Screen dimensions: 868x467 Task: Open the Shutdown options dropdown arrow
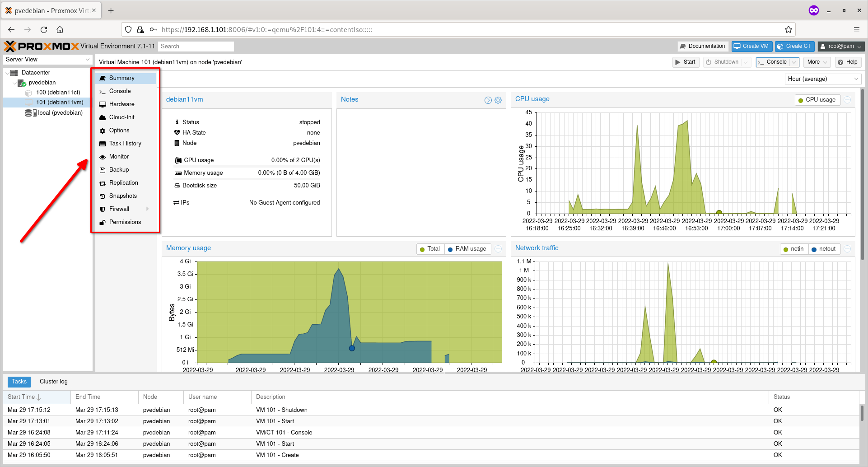point(746,62)
